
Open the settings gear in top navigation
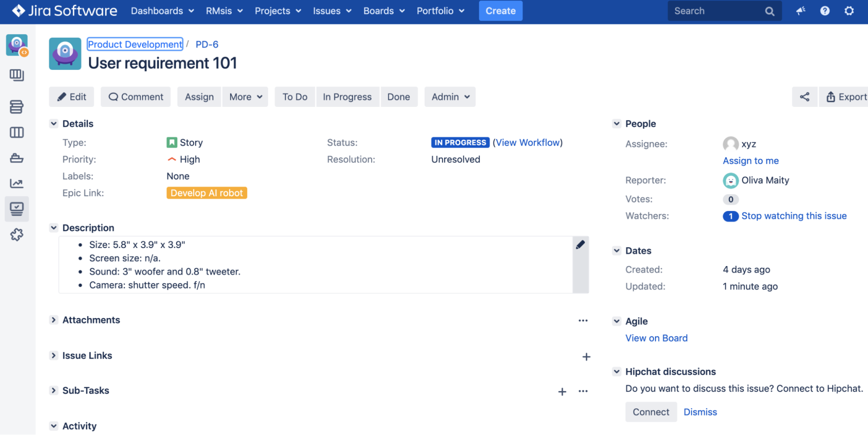click(849, 11)
